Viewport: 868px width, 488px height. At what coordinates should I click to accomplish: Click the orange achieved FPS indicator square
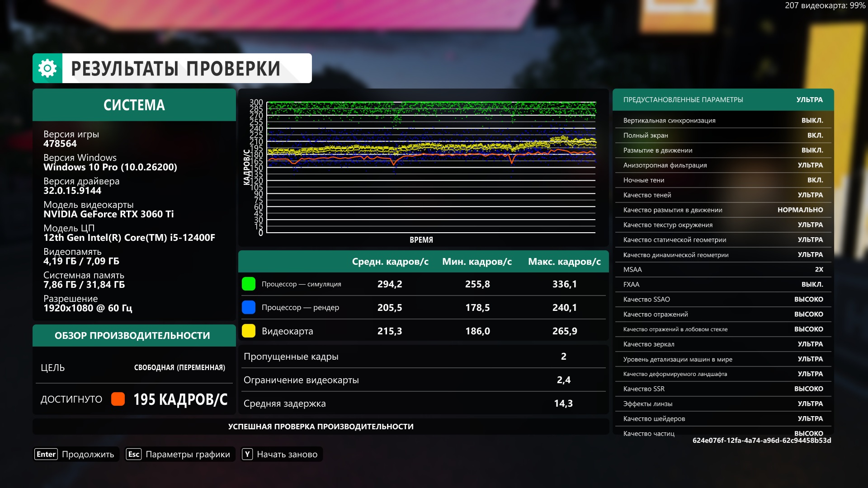tap(118, 399)
